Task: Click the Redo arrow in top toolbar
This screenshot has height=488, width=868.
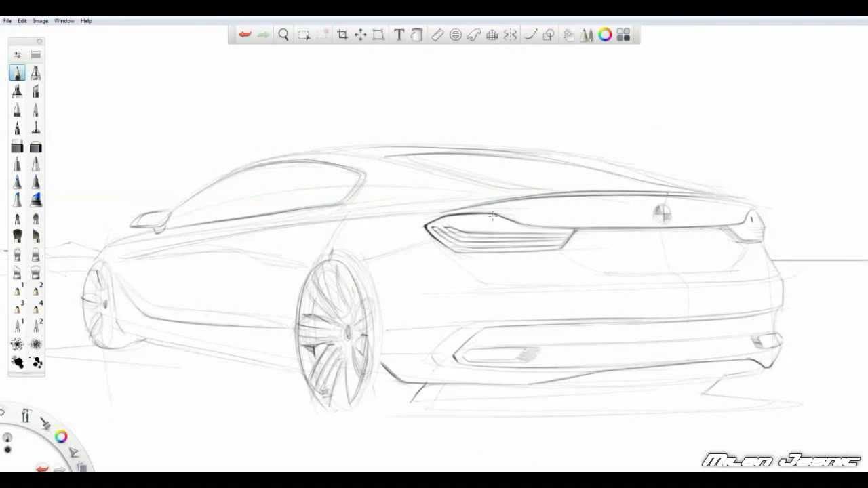Action: [263, 35]
